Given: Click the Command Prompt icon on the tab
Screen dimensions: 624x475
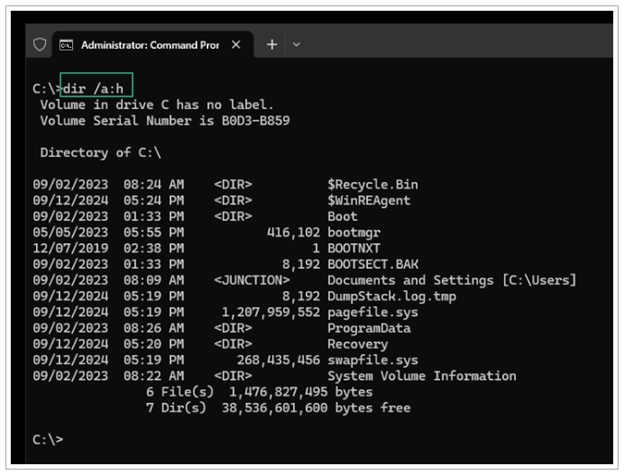Looking at the screenshot, I should 66,45.
